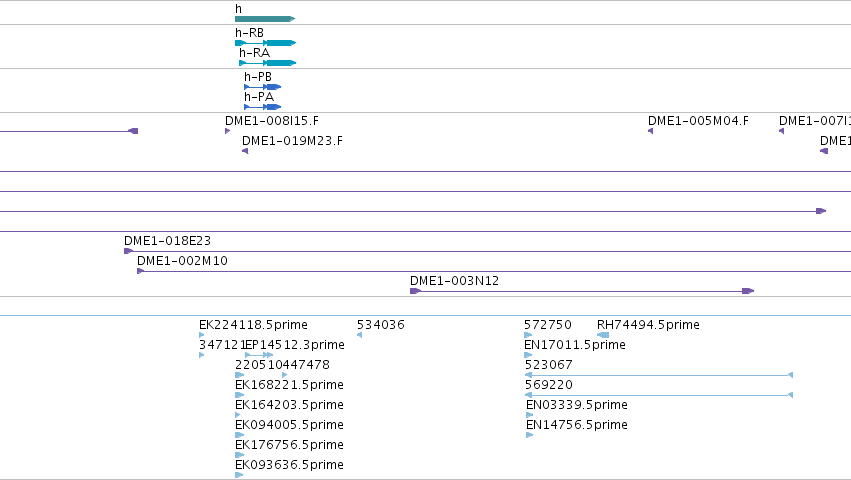This screenshot has height=480, width=851.
Task: Open the EK168221.5prime feature label
Action: [x=289, y=384]
